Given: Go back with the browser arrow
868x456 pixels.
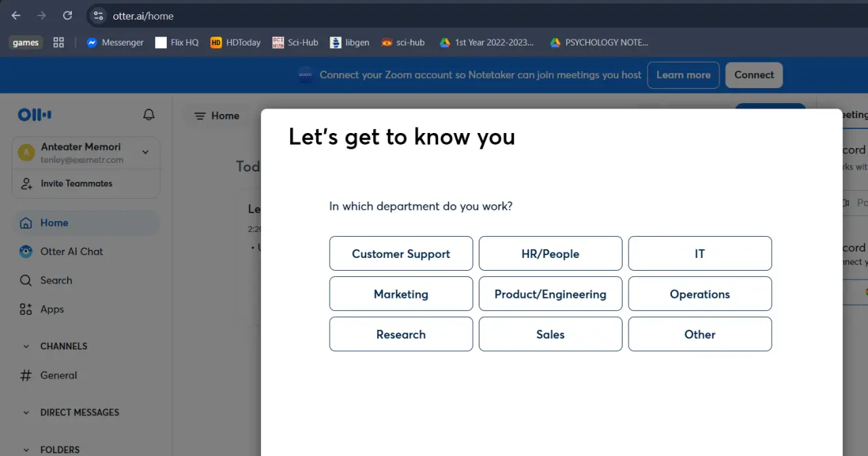Looking at the screenshot, I should tap(16, 16).
